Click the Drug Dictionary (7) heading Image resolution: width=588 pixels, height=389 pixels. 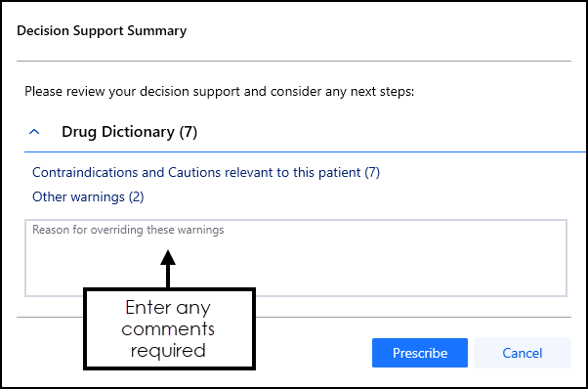coord(129,132)
